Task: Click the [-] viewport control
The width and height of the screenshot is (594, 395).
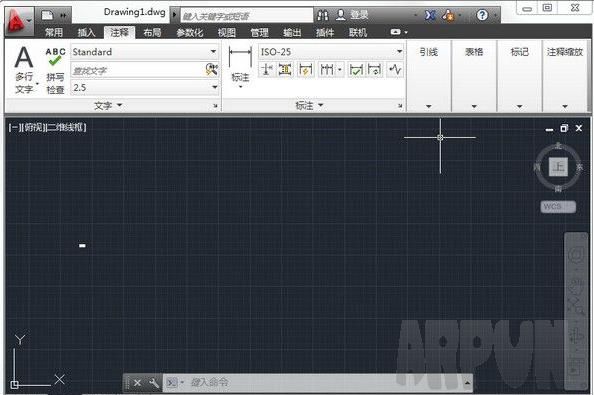Action: click(14, 127)
